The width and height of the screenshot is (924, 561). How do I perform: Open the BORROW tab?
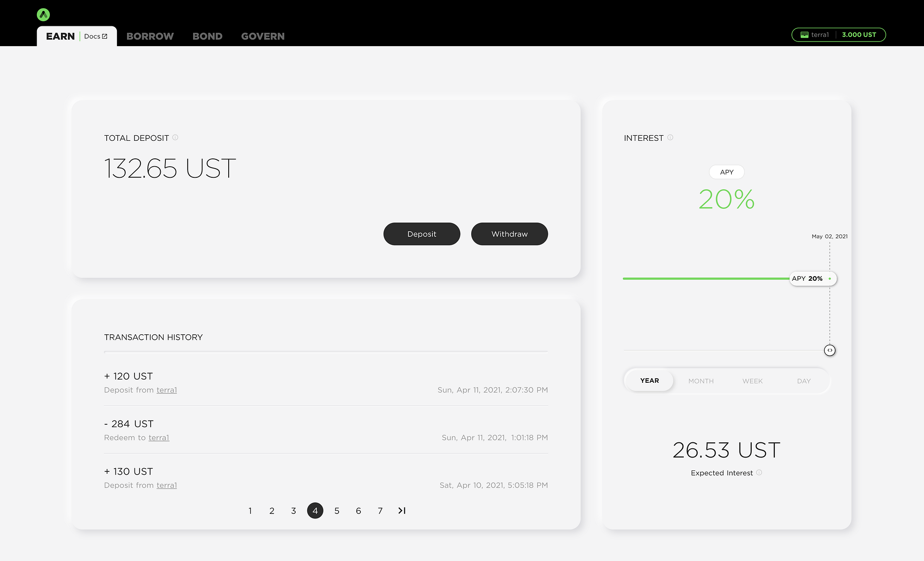[150, 36]
